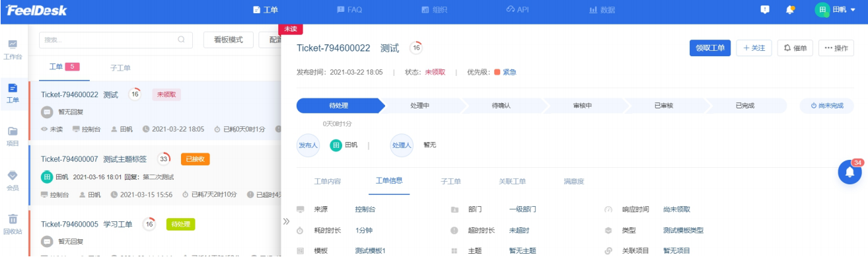Click the 未领取 status tag in list

pyautogui.click(x=166, y=94)
